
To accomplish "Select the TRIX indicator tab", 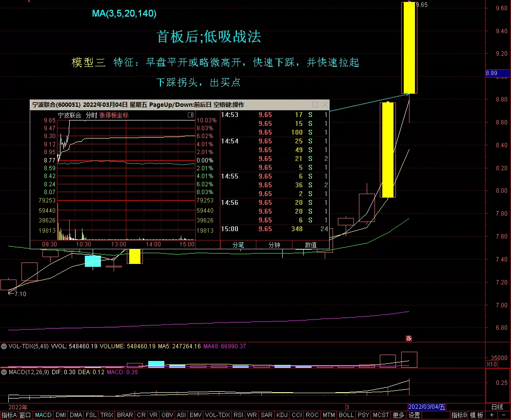I will pyautogui.click(x=107, y=415).
